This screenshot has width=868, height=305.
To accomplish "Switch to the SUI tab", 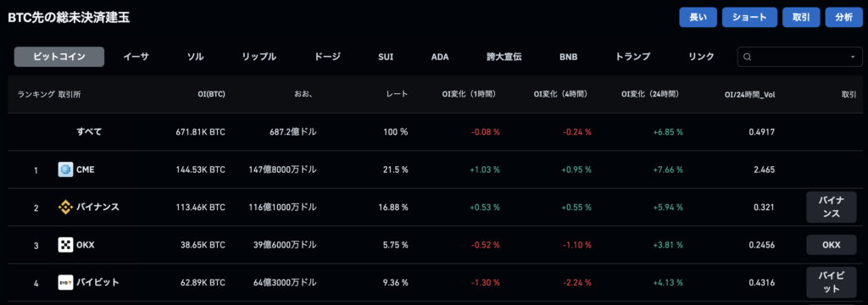I will point(386,57).
